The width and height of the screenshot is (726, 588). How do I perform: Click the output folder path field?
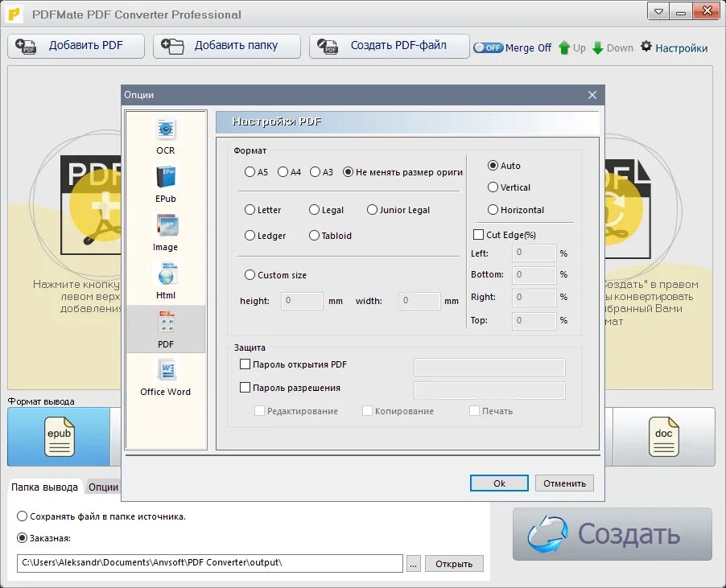point(210,563)
